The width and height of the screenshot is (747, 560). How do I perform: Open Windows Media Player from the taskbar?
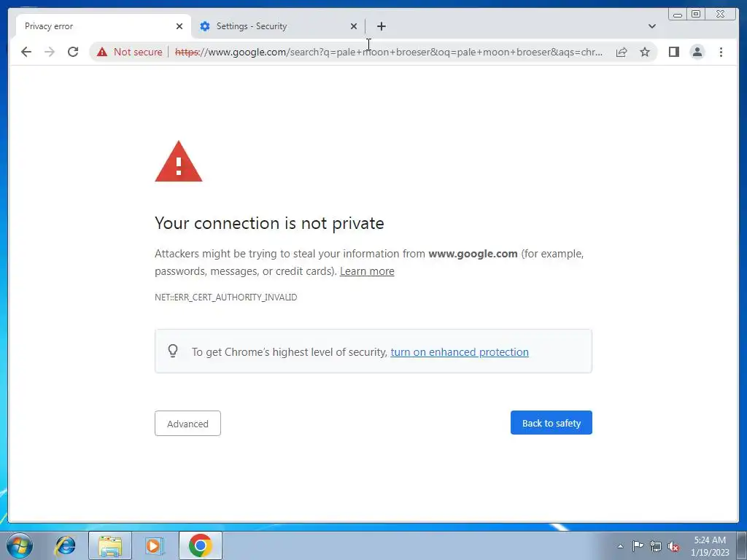153,545
